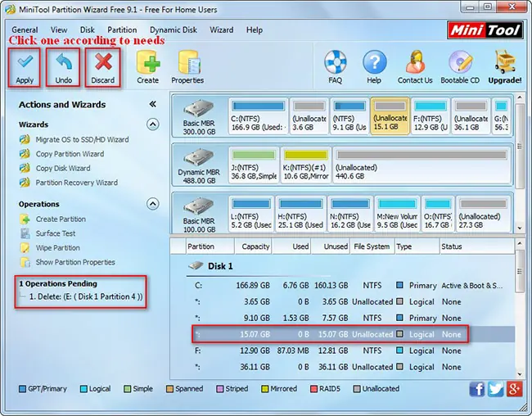Open the Help menu

255,29
